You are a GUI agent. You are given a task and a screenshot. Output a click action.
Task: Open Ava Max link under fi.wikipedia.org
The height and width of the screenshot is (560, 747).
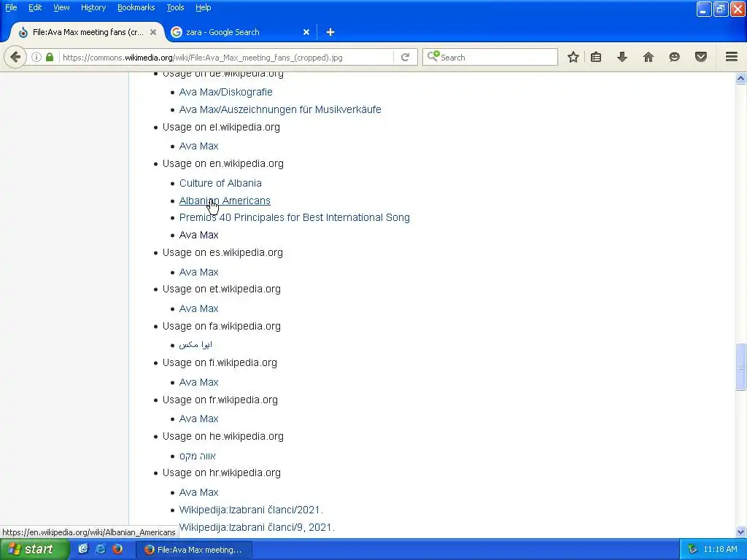(x=198, y=382)
